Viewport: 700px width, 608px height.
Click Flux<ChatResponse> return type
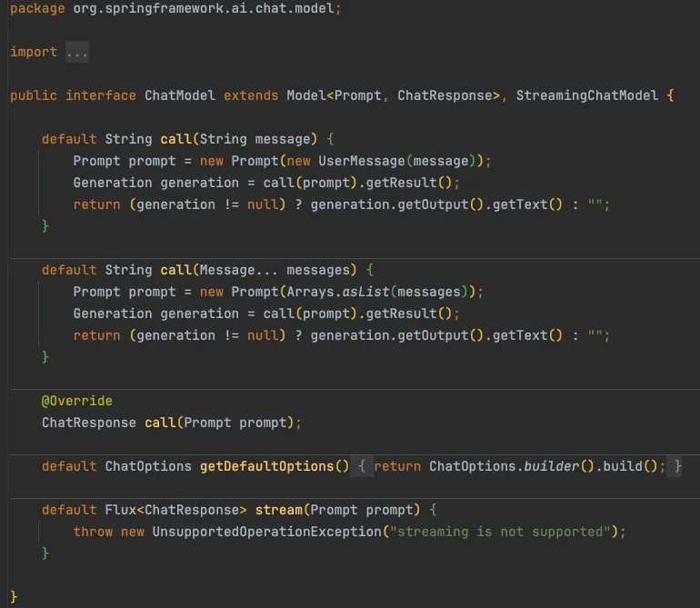point(175,510)
